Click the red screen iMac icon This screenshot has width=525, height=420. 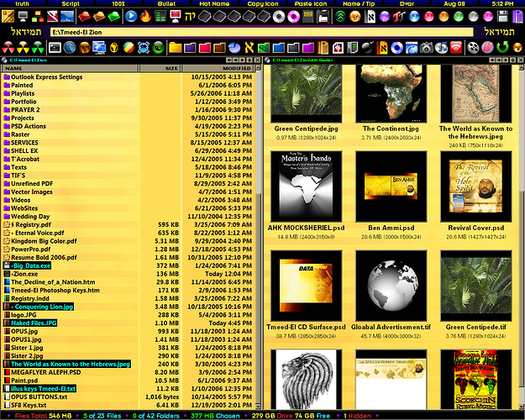coord(175,16)
